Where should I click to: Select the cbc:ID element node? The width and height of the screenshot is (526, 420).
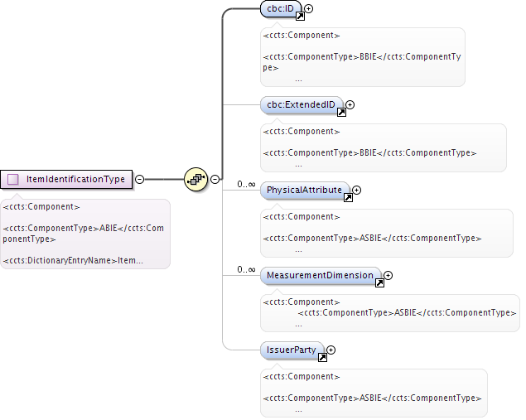(277, 10)
